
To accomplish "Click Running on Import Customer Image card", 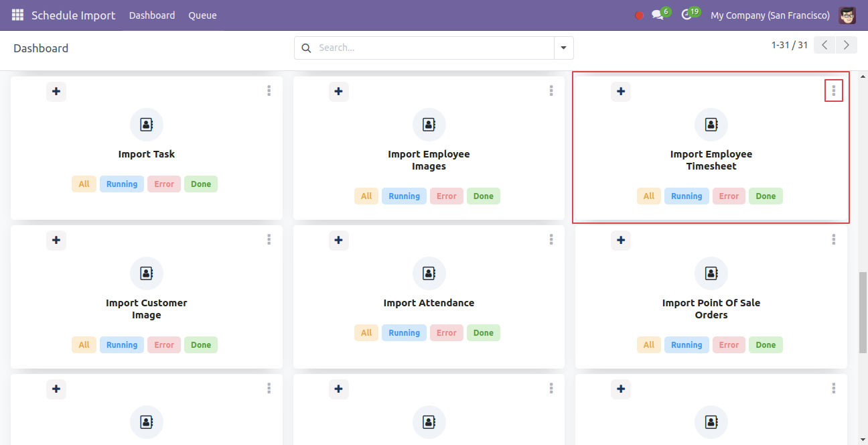I will pyautogui.click(x=122, y=345).
